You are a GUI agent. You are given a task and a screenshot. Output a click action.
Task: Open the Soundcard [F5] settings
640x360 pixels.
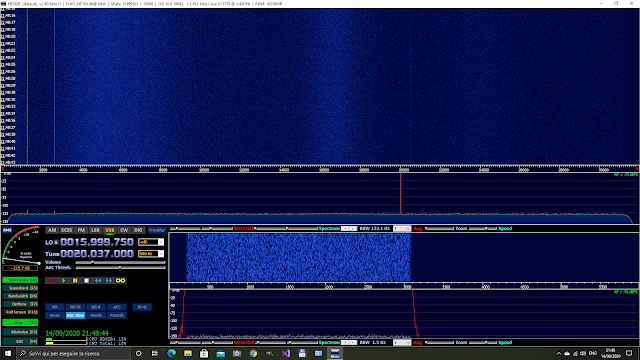[x=20, y=288]
